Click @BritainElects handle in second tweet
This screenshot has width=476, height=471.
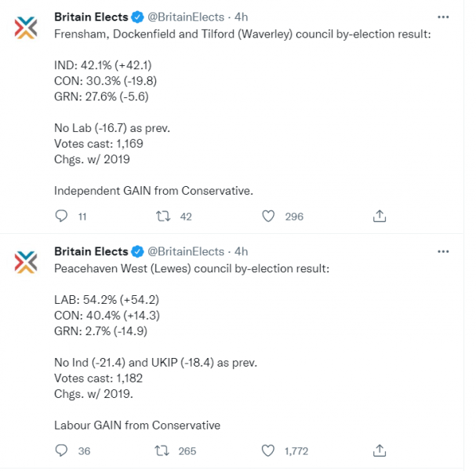coord(185,251)
